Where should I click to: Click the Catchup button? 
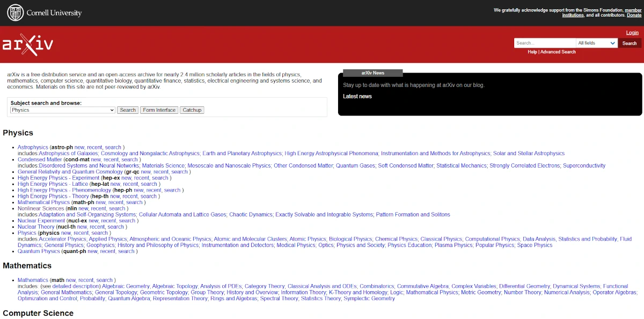pyautogui.click(x=192, y=110)
